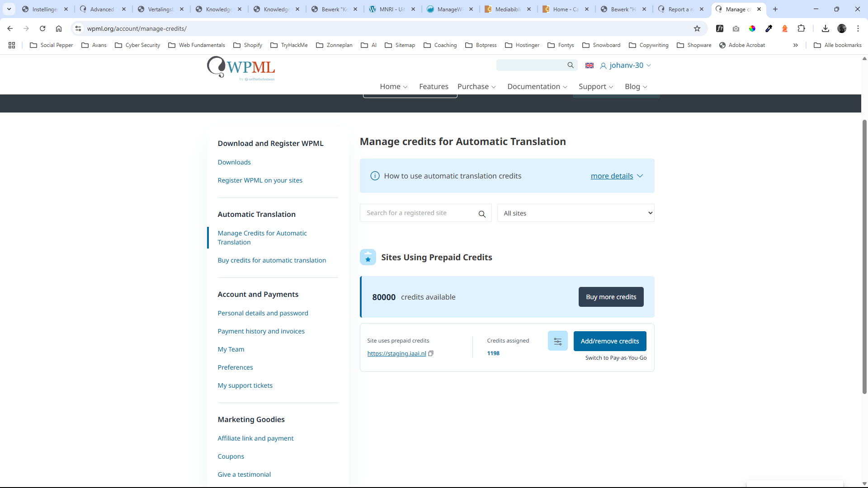Open the tab search dropdown arrow

click(9, 9)
